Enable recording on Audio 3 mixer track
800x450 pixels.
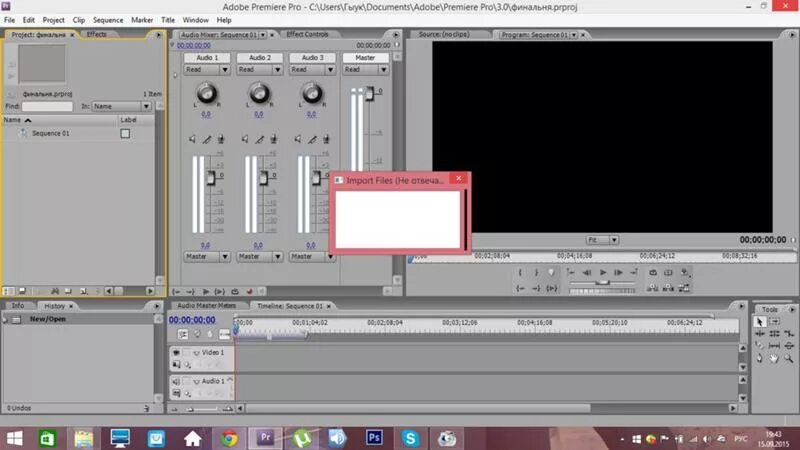327,139
